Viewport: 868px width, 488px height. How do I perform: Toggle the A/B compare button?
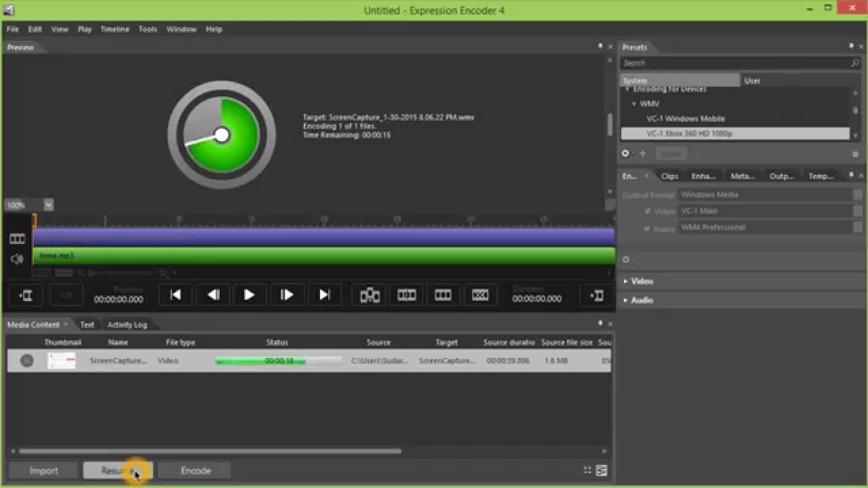point(66,295)
